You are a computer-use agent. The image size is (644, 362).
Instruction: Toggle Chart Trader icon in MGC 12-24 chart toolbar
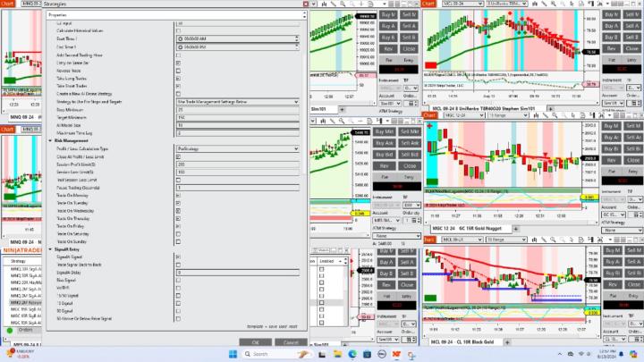[x=592, y=115]
